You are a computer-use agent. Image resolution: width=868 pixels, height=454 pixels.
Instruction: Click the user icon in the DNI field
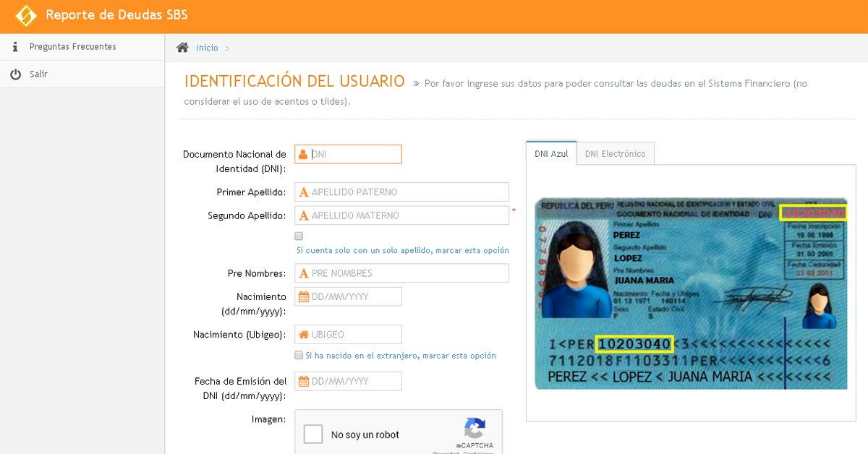[x=304, y=154]
